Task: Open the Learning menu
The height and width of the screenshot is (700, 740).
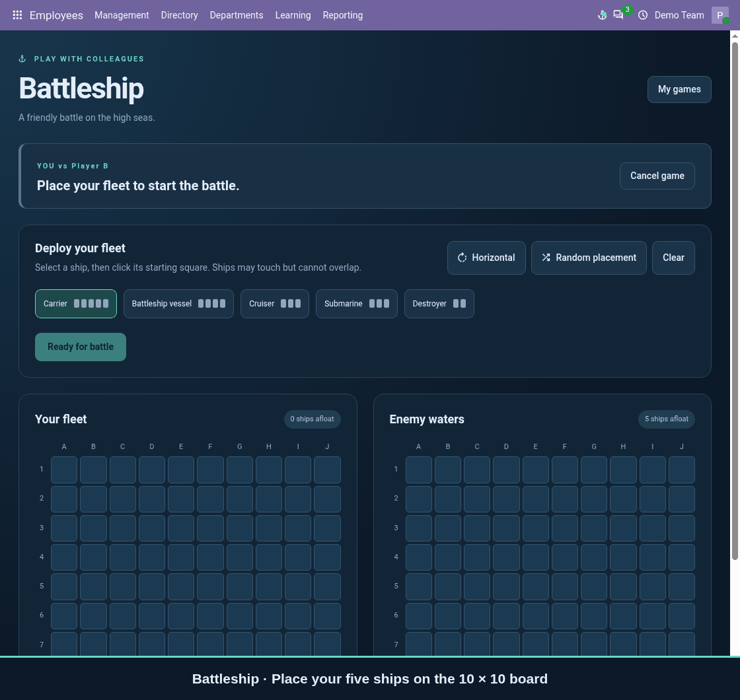Action: pos(293,15)
